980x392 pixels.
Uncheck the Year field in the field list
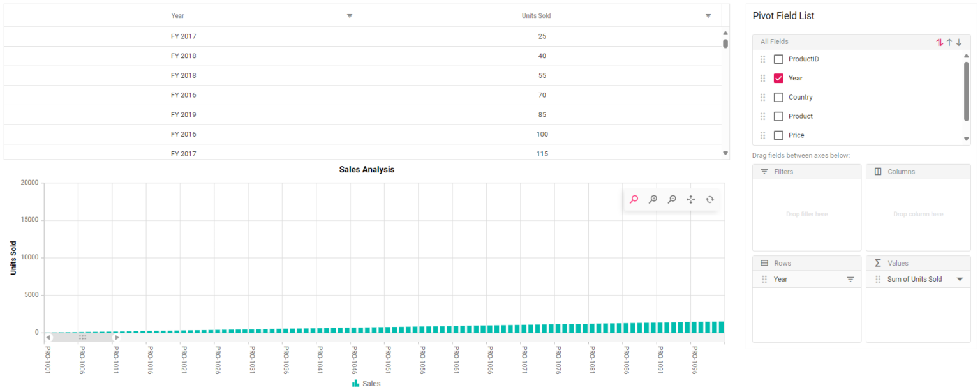click(778, 77)
